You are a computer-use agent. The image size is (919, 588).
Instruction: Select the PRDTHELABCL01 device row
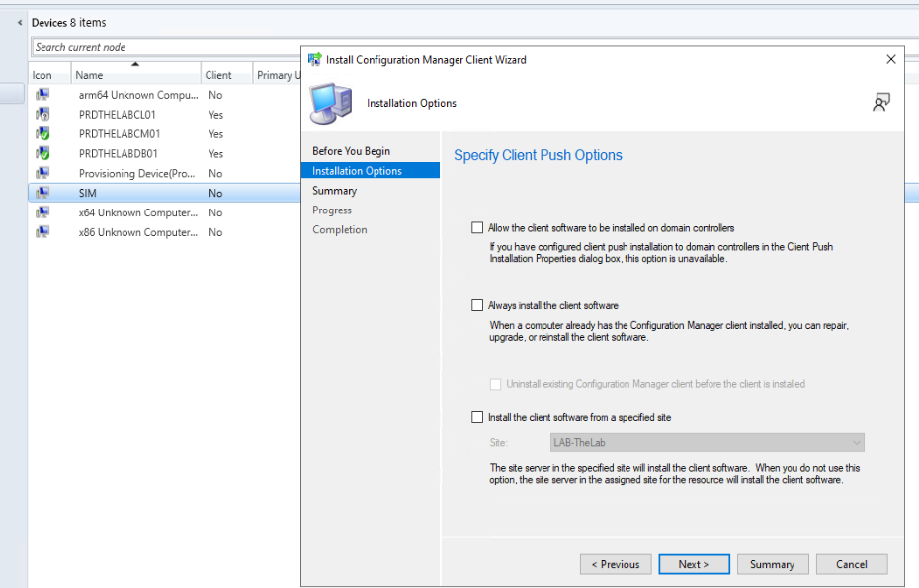pos(165,115)
